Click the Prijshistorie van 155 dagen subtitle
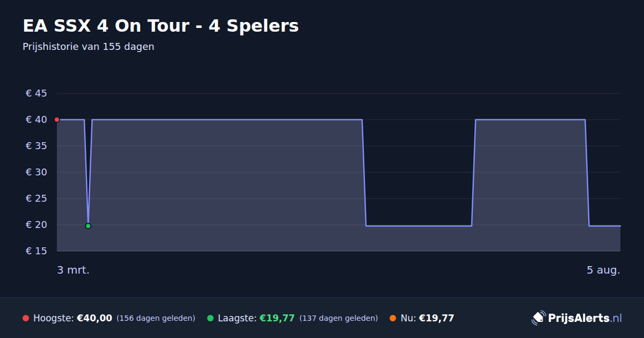Screen dimensions: 644x338 click(89, 47)
